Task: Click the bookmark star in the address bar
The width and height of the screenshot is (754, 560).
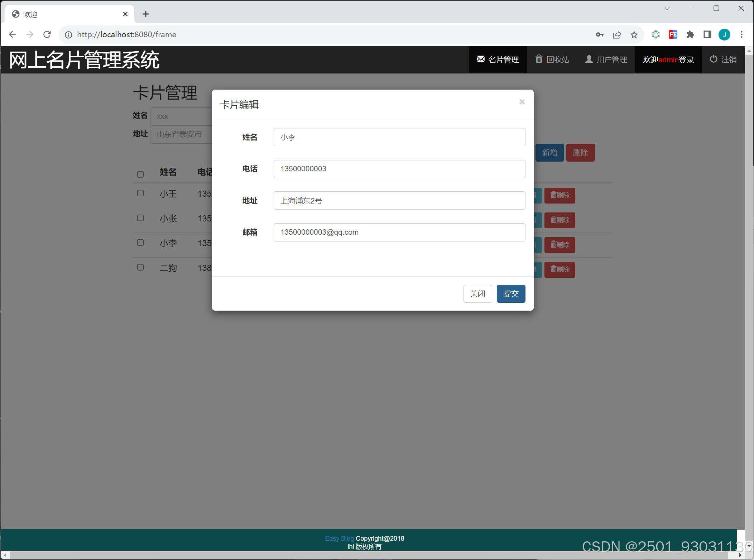Action: tap(634, 34)
